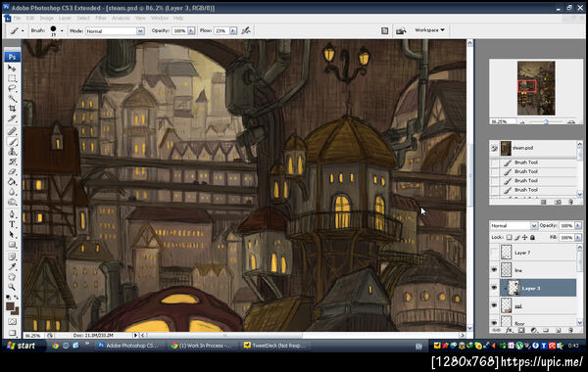Image resolution: width=588 pixels, height=372 pixels.
Task: Click the background color swatch
Action: click(x=16, y=311)
